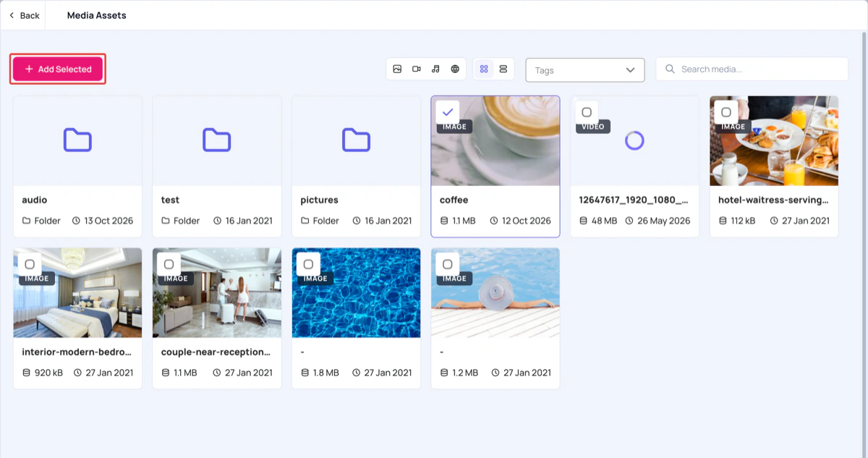
Task: Check the blue water image checkbox
Action: [308, 264]
